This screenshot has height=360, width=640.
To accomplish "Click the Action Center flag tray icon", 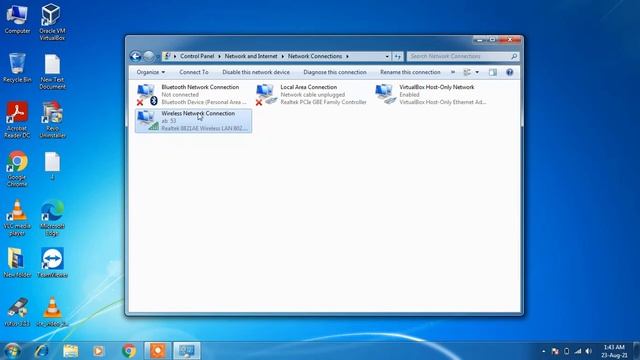I will pyautogui.click(x=555, y=351).
